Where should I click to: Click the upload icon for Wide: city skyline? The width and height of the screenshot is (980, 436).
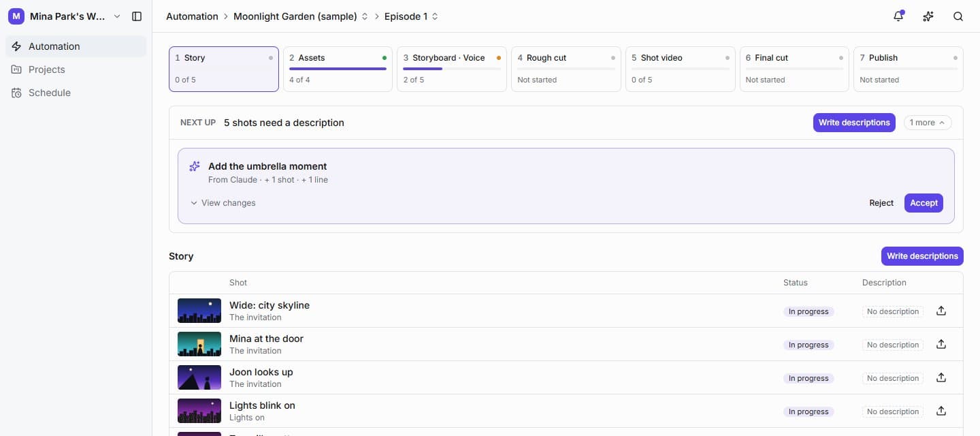(941, 311)
